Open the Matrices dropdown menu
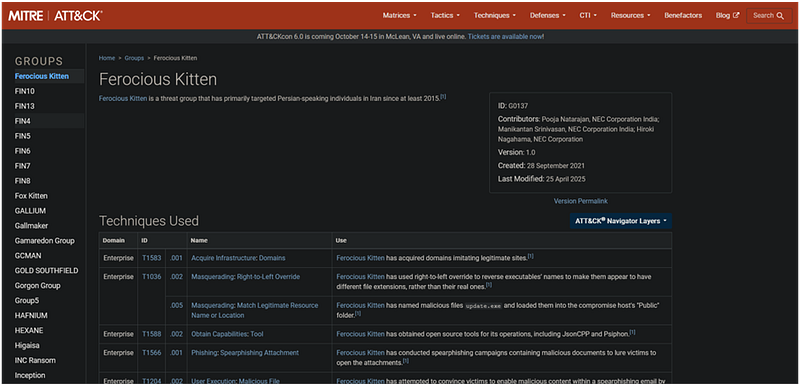The image size is (800, 386). coord(399,15)
